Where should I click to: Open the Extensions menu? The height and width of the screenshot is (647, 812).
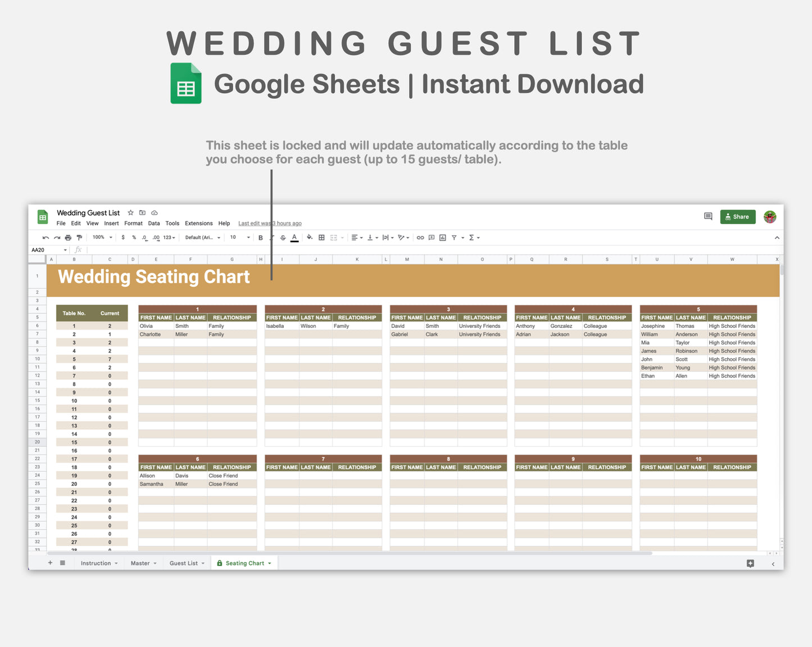pos(198,223)
